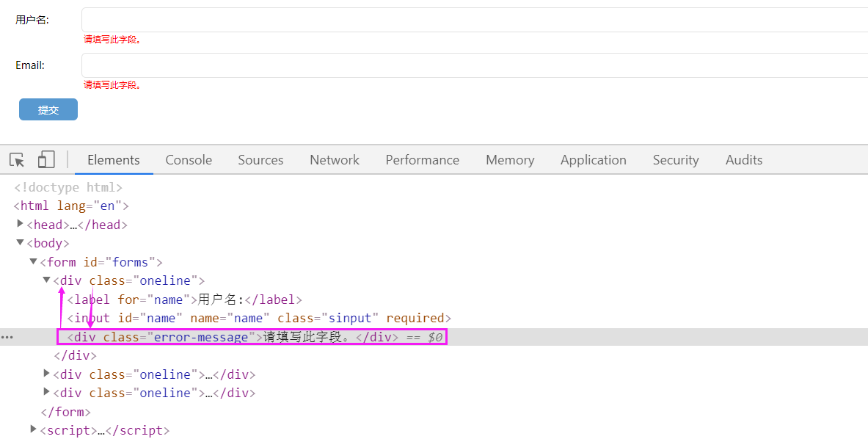The height and width of the screenshot is (439, 868).
Task: Select the Application tab
Action: (593, 160)
